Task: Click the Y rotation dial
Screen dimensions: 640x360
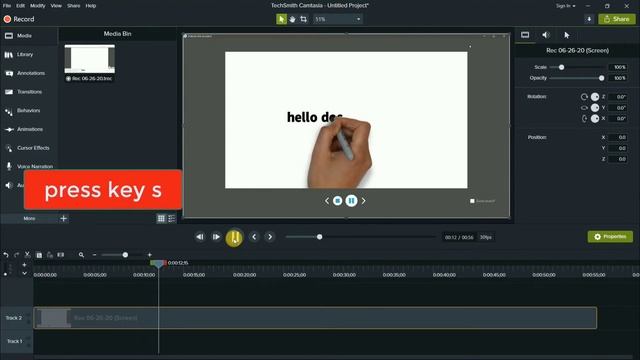Action: tap(595, 108)
